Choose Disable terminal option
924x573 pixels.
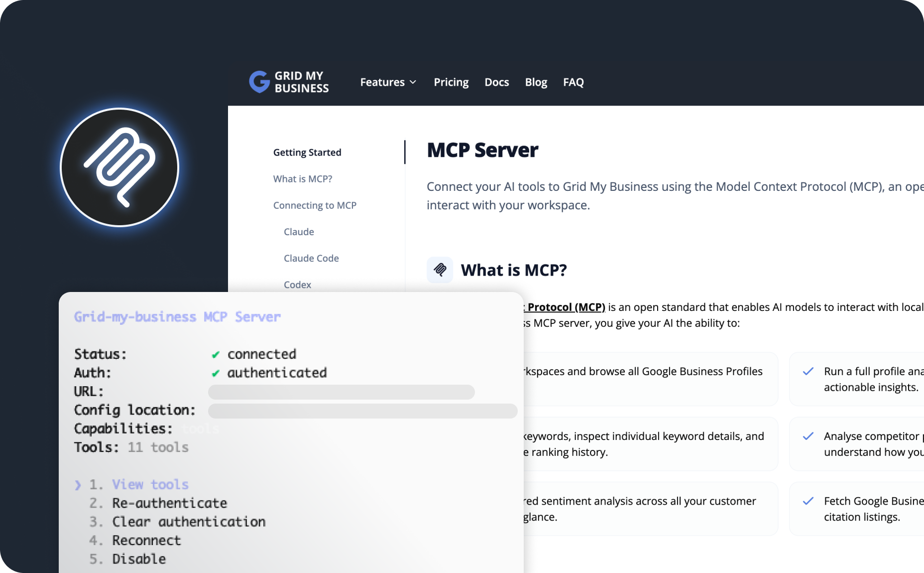point(139,559)
